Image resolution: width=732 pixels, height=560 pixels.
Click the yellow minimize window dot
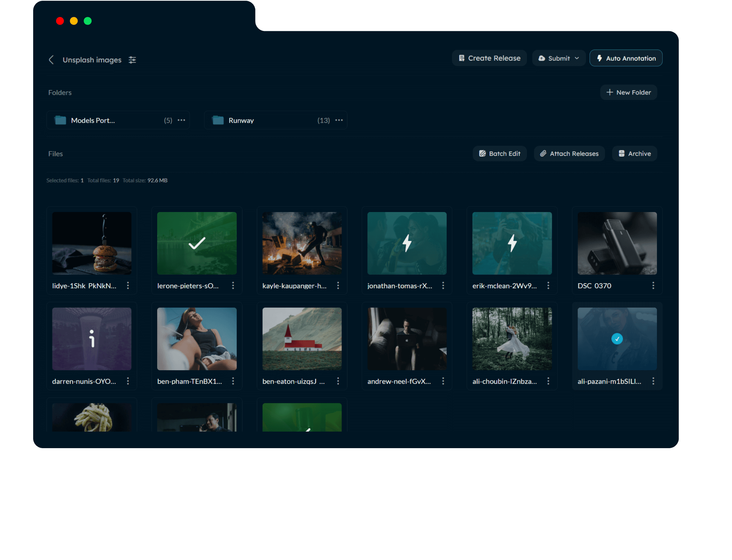(74, 21)
